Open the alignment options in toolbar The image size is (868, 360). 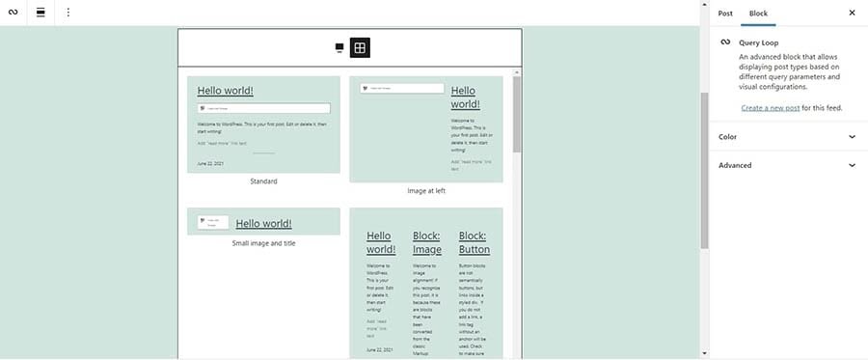(x=41, y=13)
